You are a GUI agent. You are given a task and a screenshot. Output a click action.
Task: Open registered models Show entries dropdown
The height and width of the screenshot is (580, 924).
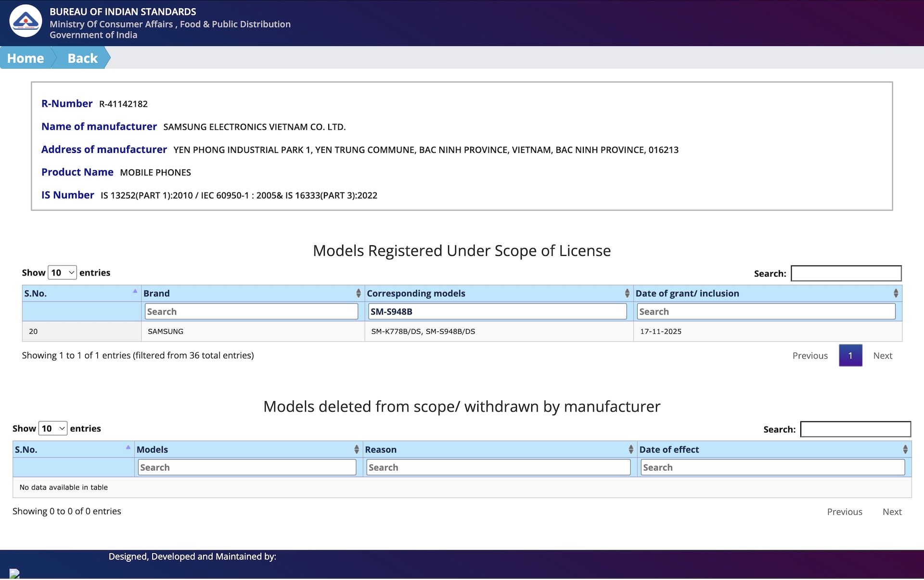[x=62, y=273]
